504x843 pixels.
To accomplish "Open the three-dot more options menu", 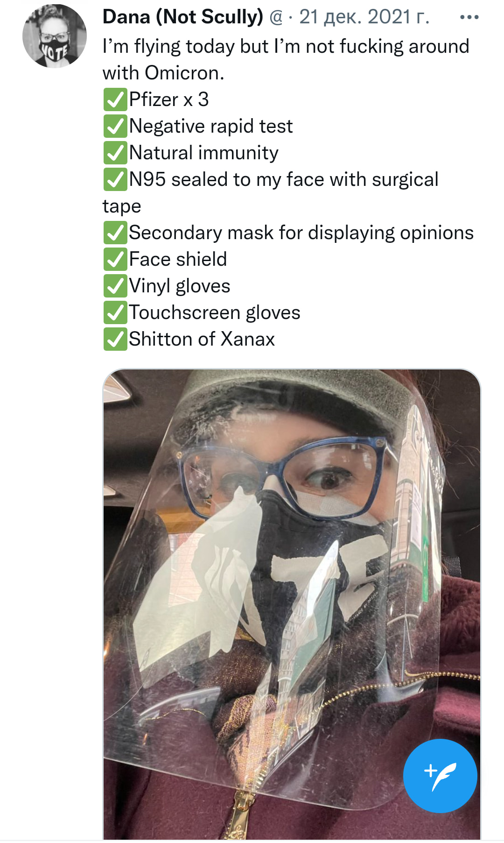I will [469, 17].
